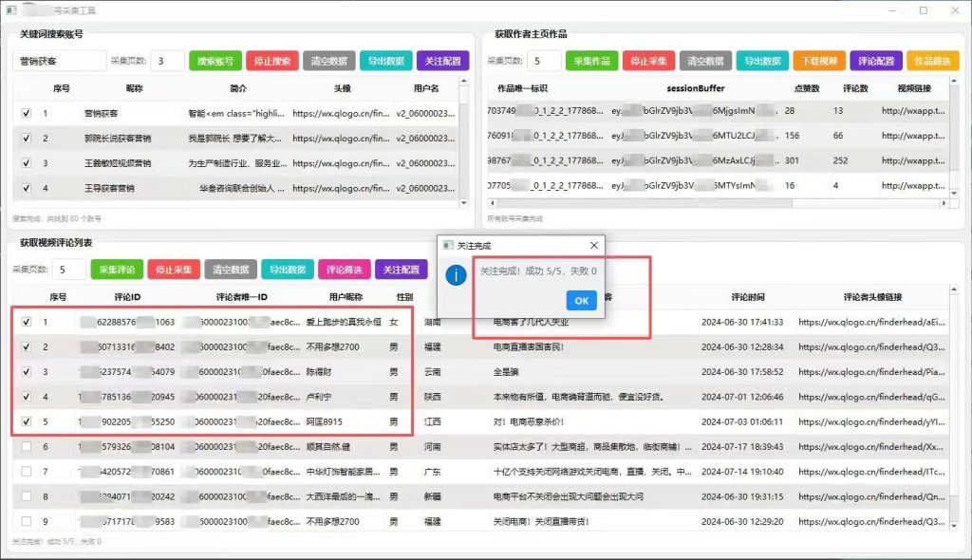Viewport: 972px width, 560px height.
Task: Sort by the 点赞数 column header
Action: (x=807, y=88)
